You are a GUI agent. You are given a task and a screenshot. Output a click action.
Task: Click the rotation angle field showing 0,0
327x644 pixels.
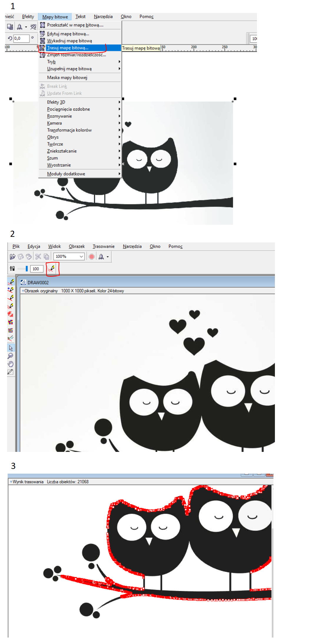coord(21,38)
